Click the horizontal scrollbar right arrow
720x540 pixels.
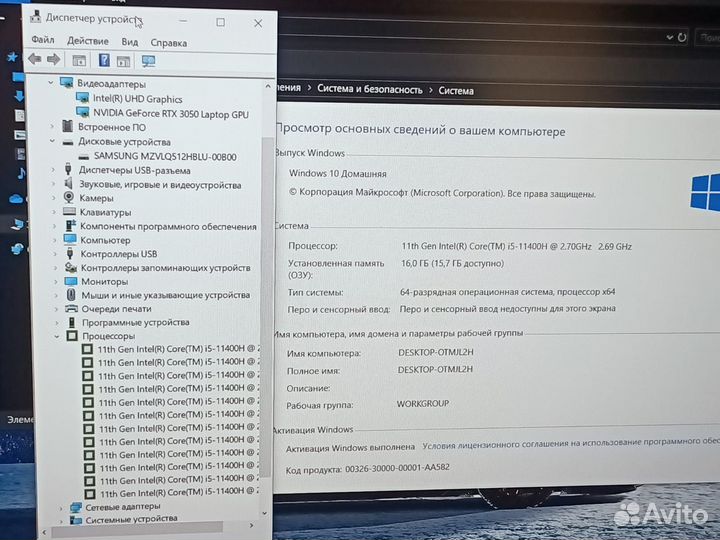pyautogui.click(x=251, y=525)
